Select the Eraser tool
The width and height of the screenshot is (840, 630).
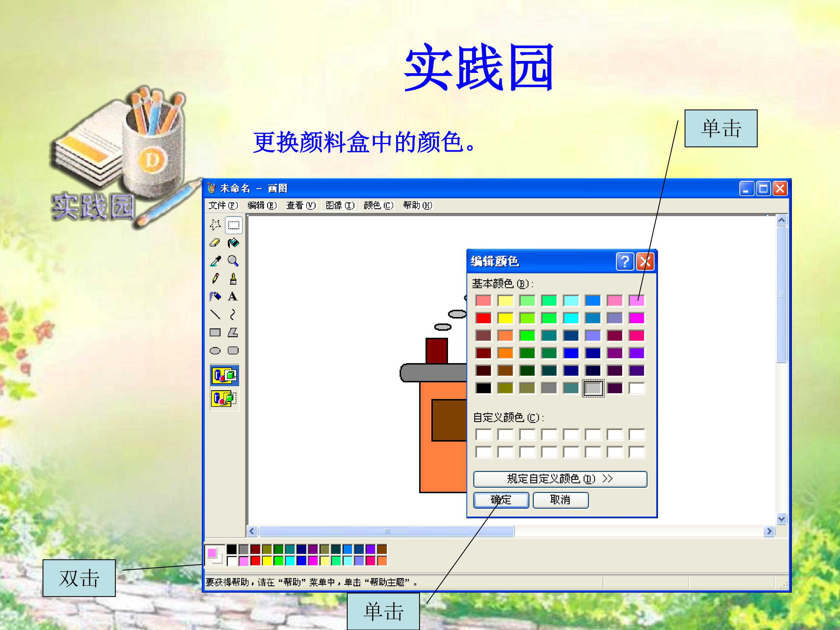215,243
